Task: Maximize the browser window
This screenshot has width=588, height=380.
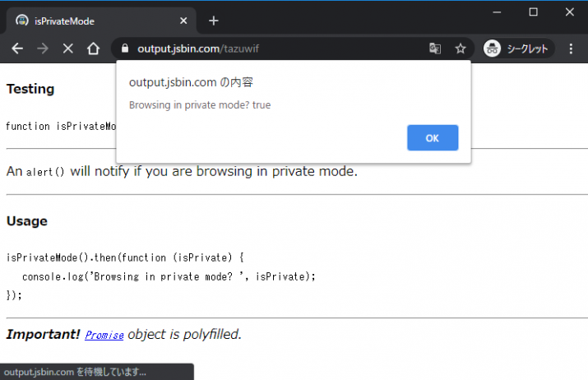Action: tap(533, 12)
